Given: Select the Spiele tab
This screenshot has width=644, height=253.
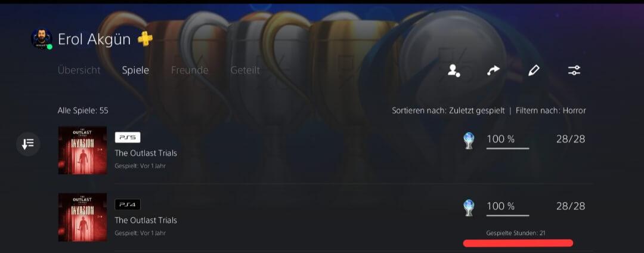Looking at the screenshot, I should click(135, 70).
